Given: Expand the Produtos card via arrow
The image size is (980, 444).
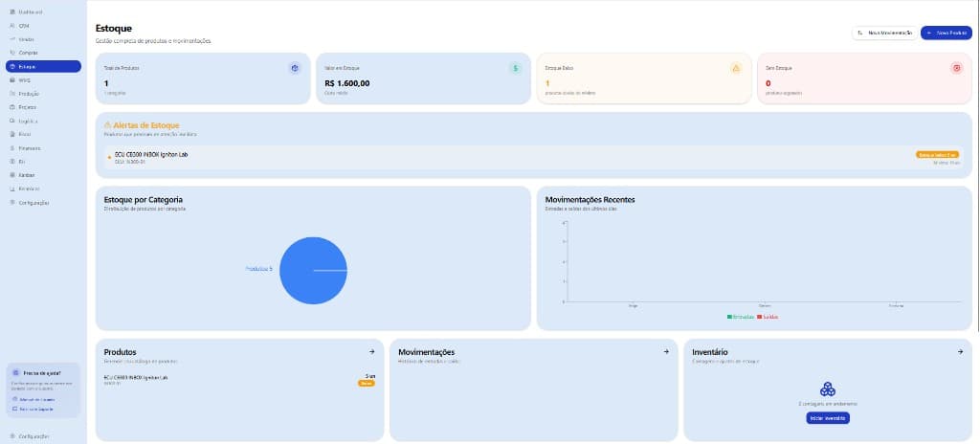Looking at the screenshot, I should 371,352.
